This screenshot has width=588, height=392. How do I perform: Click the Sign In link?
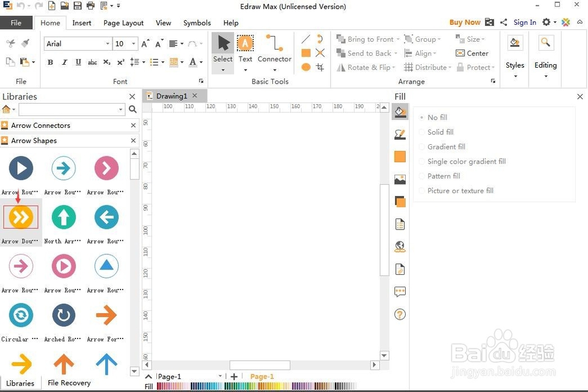pyautogui.click(x=524, y=22)
